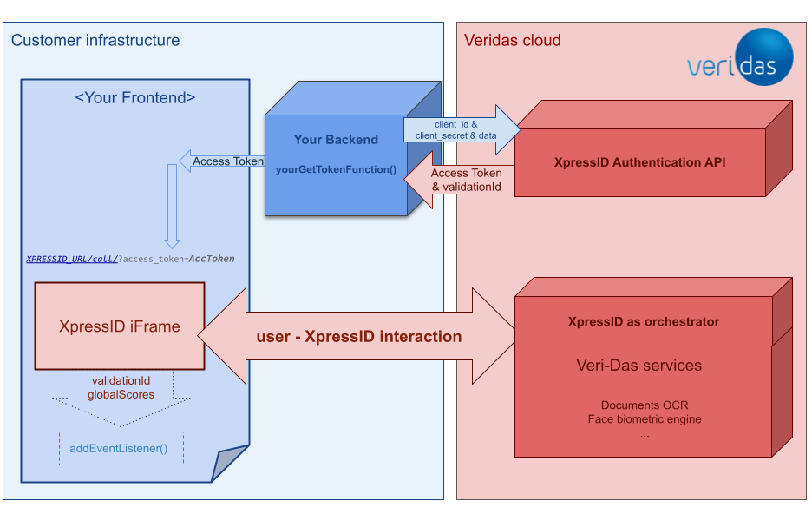Click the user - XpressID interaction arrow label

click(x=358, y=337)
